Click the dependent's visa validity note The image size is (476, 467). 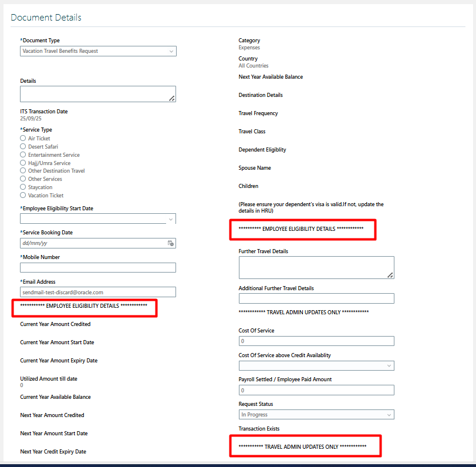pyautogui.click(x=311, y=207)
